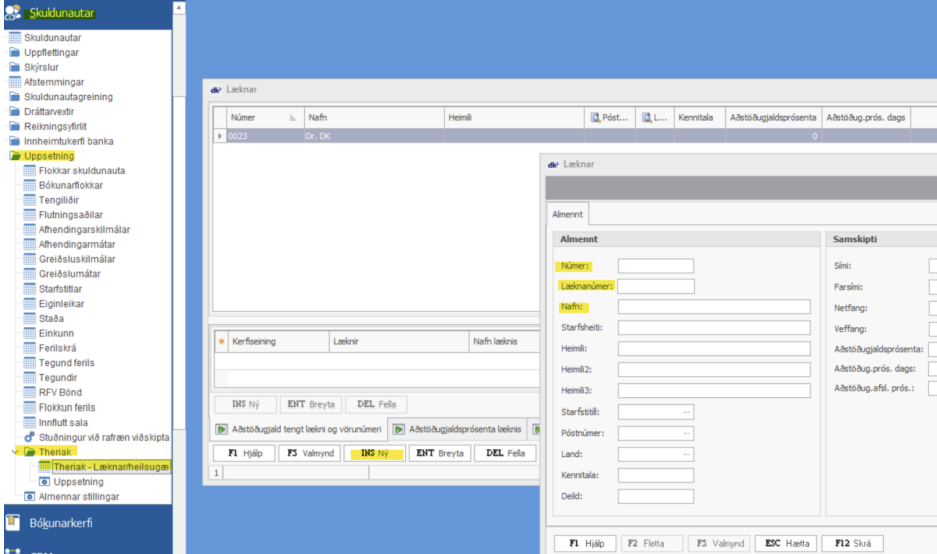Click the lookup icon in the Póst column header
The height and width of the screenshot is (554, 937).
pos(595,118)
